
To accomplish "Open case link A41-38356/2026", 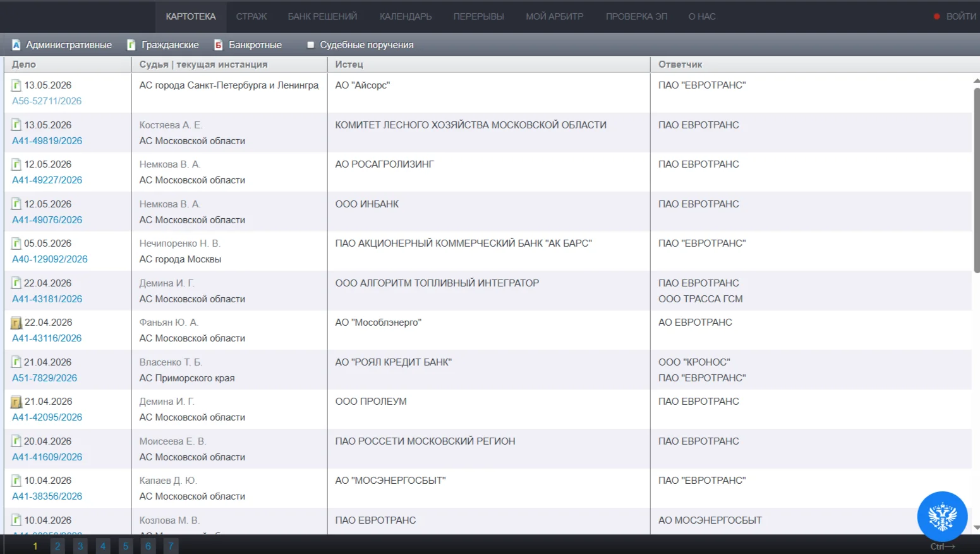I will tap(47, 496).
